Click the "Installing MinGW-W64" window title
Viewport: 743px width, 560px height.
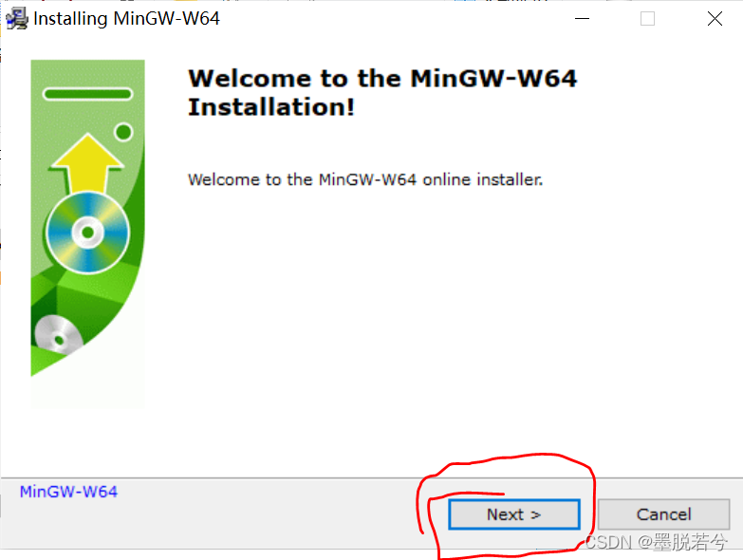(126, 18)
